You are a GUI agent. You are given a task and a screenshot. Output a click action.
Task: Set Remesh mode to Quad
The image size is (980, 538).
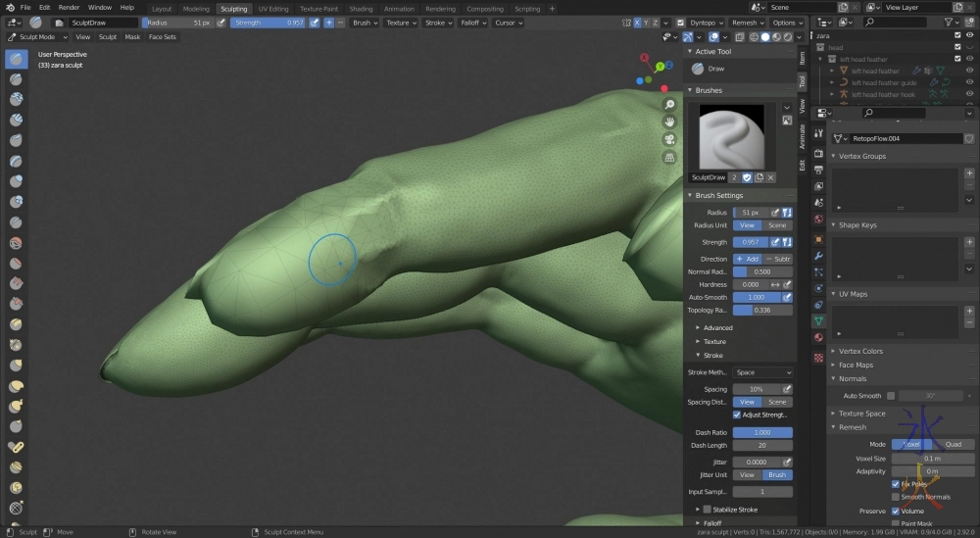point(954,444)
